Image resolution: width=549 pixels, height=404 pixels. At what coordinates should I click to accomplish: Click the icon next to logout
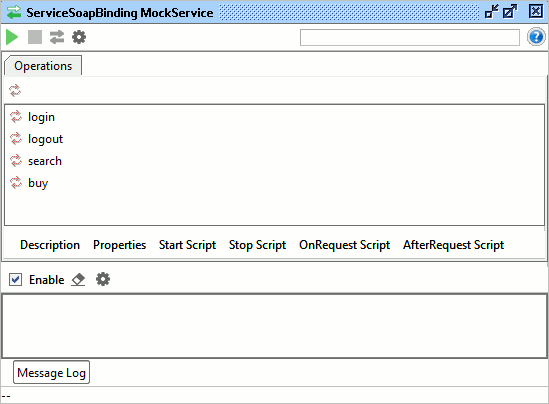pos(16,139)
